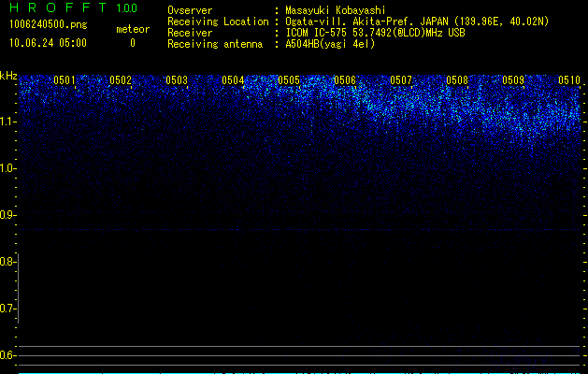Click the timestamp 10.06.24 05:00
The image size is (588, 374).
[48, 43]
